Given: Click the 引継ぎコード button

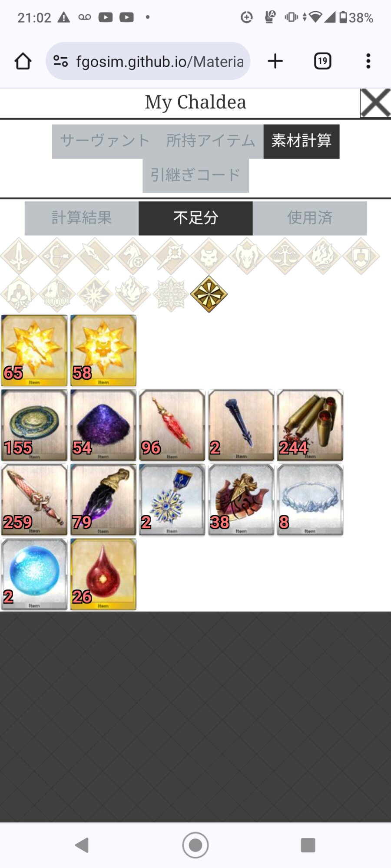Looking at the screenshot, I should click(195, 175).
